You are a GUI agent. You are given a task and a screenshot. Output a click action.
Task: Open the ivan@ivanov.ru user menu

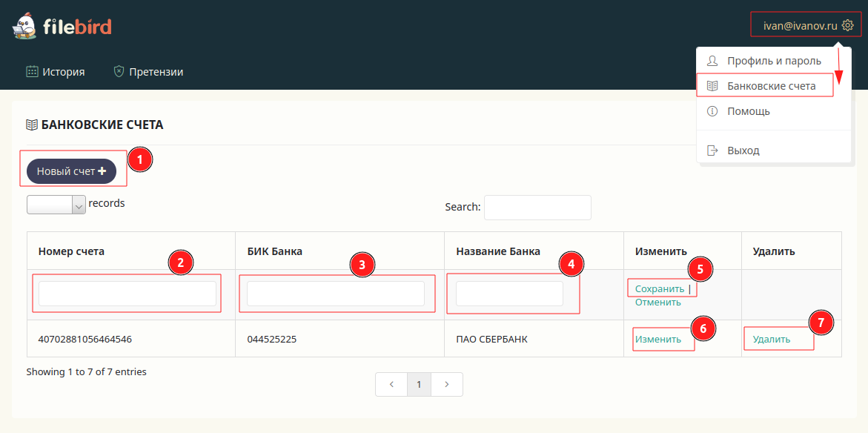(801, 25)
